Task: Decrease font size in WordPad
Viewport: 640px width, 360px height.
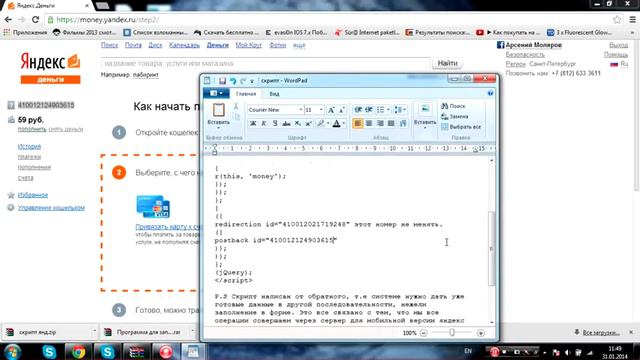Action: pyautogui.click(x=341, y=110)
